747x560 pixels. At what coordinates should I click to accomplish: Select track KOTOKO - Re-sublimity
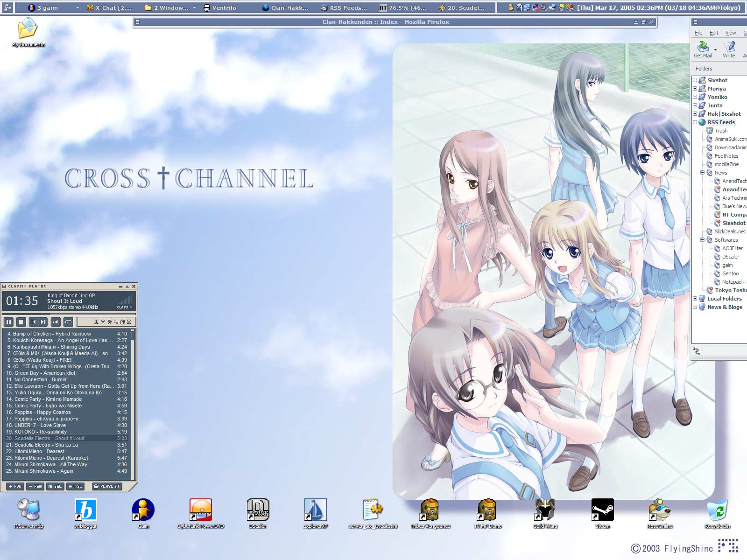pos(66,432)
